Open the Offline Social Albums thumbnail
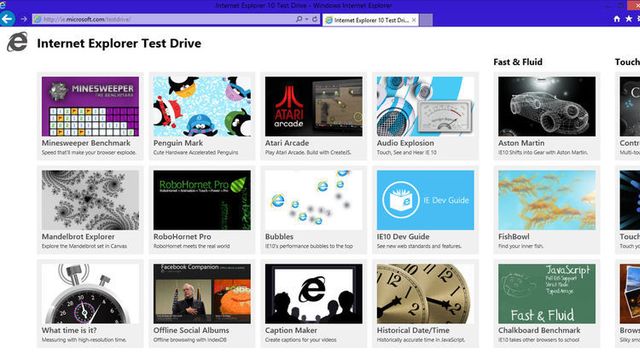Image resolution: width=640 pixels, height=360 pixels. coord(202,293)
